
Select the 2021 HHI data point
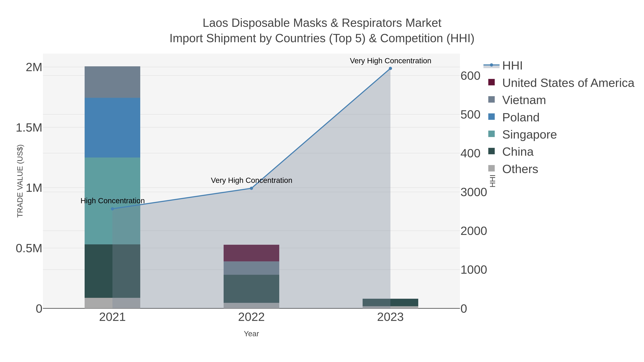(113, 209)
